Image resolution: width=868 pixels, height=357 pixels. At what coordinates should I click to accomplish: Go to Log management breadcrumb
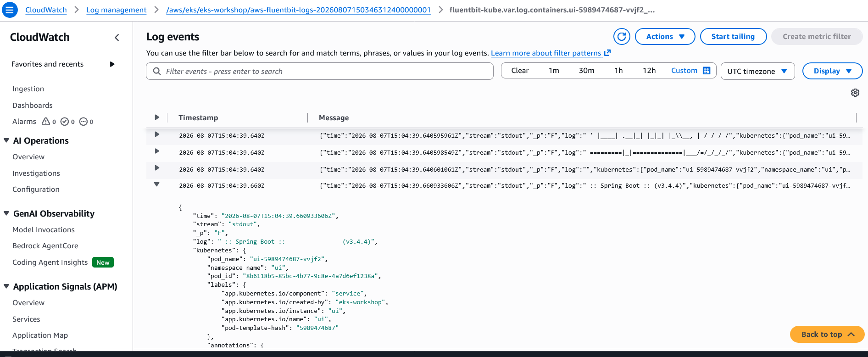click(x=117, y=10)
